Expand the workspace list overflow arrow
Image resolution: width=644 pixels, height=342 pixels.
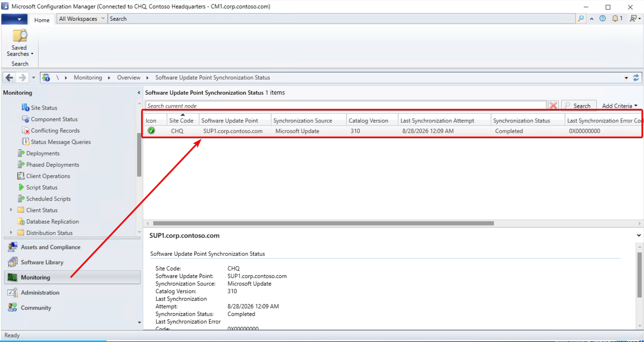(x=139, y=322)
